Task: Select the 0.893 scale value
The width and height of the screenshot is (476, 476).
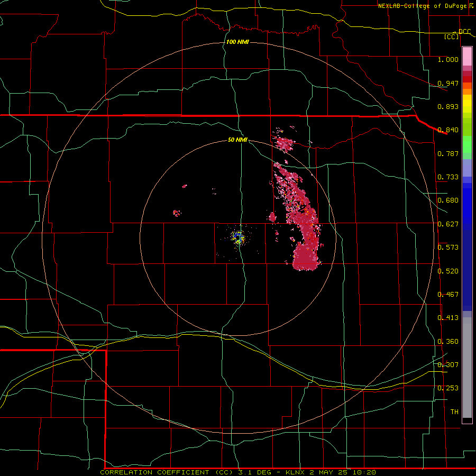Action: coord(448,106)
